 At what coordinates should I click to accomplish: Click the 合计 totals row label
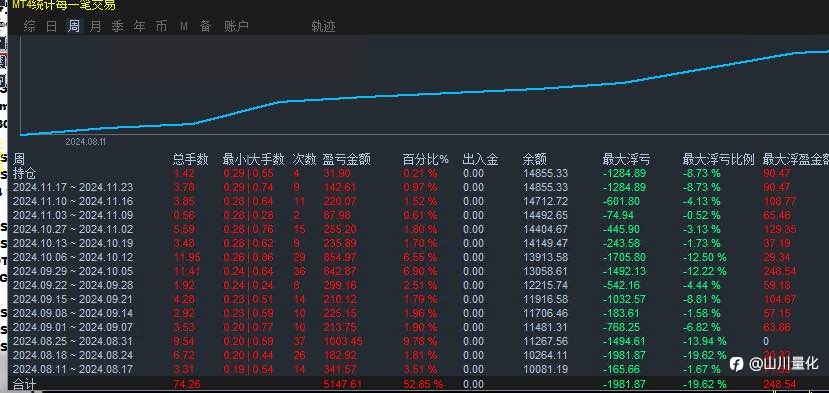click(24, 384)
